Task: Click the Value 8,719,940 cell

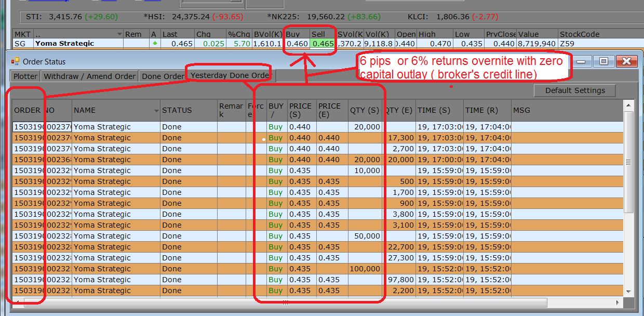Action: 538,44
